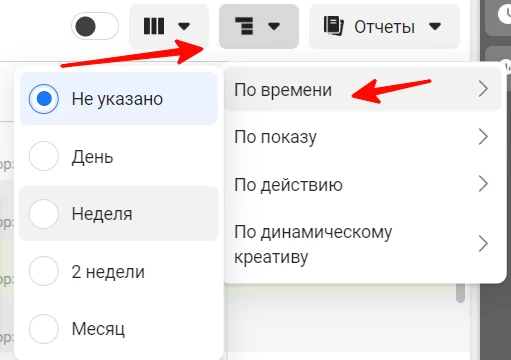The image size is (511, 360).
Task: Open По динамическому креативу menu item
Action: 363,244
